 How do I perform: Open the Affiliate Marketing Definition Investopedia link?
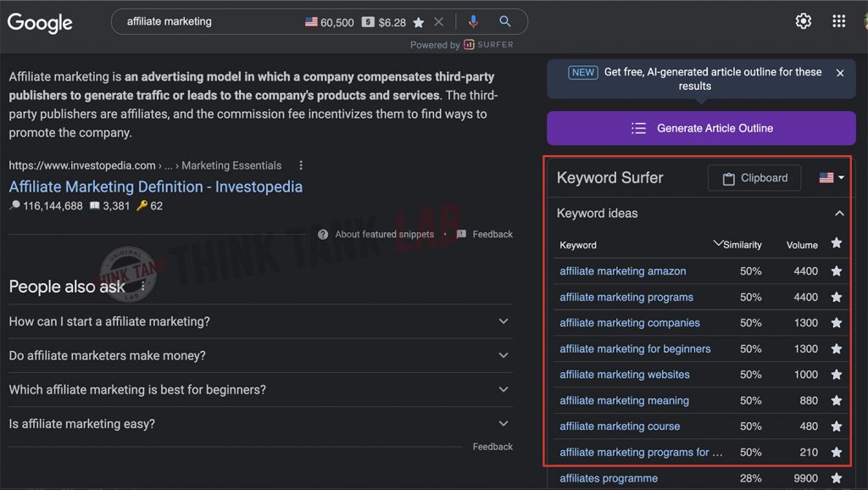(155, 187)
